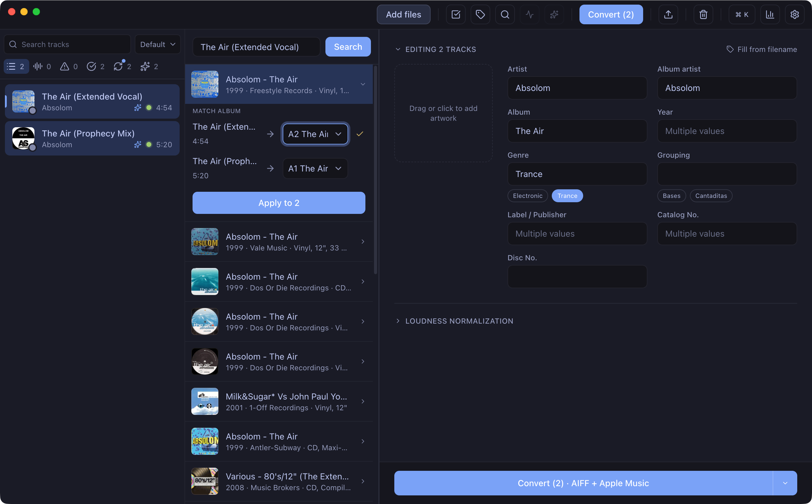812x504 pixels.
Task: Click green status dot on Extended Vocal track
Action: click(149, 108)
